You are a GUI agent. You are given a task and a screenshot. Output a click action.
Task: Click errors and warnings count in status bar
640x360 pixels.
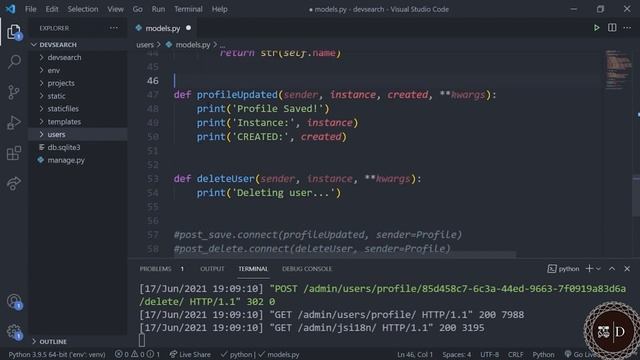point(137,354)
